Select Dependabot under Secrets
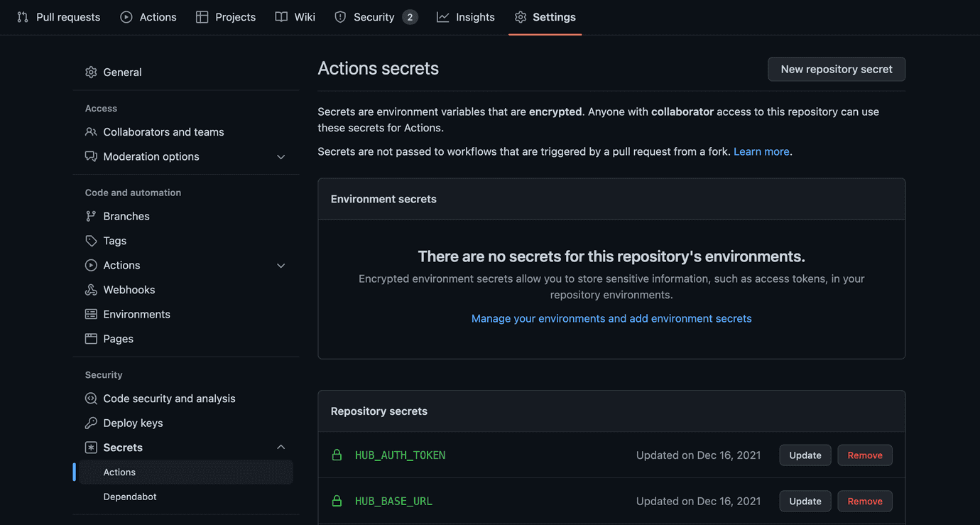Screen dimensions: 980x525 click(x=130, y=496)
